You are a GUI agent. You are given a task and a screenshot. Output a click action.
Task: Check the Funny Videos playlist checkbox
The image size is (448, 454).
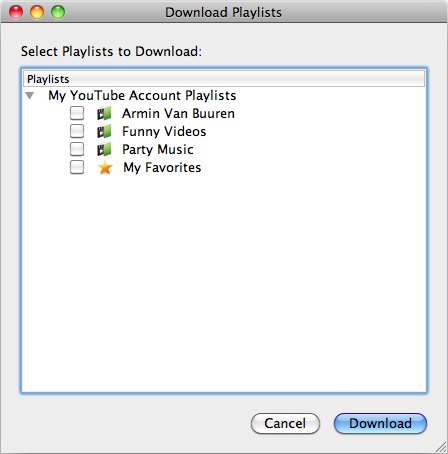77,131
